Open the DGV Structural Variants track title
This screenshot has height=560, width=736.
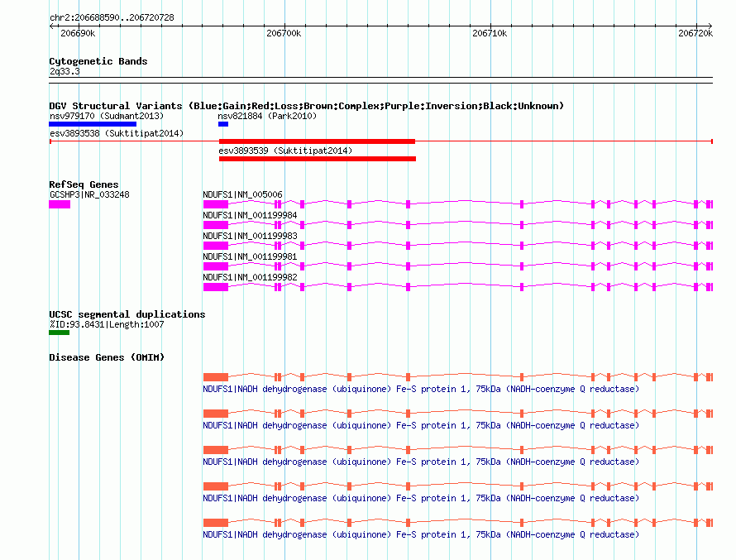[306, 106]
